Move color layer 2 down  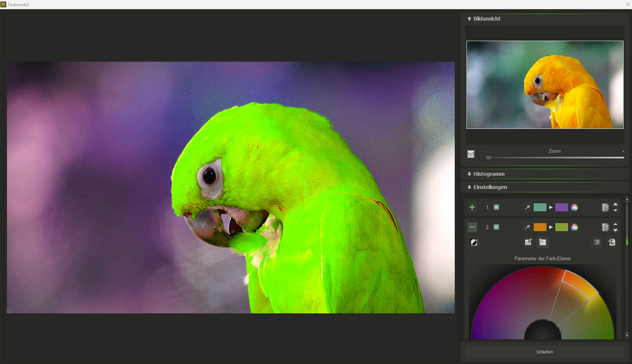[x=615, y=230]
